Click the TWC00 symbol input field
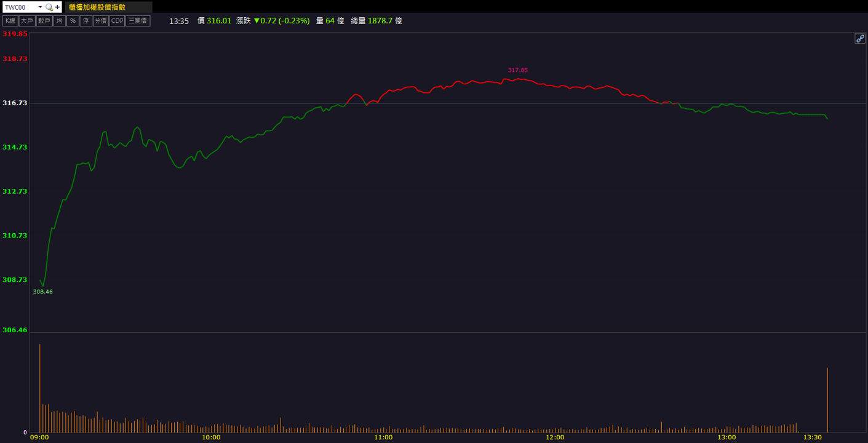The width and height of the screenshot is (868, 443). click(20, 7)
